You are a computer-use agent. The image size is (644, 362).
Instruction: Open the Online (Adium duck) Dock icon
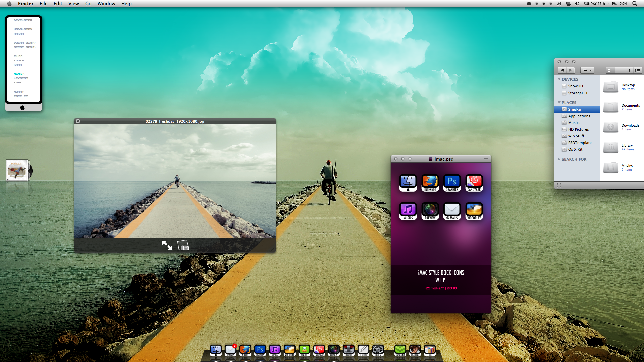304,350
